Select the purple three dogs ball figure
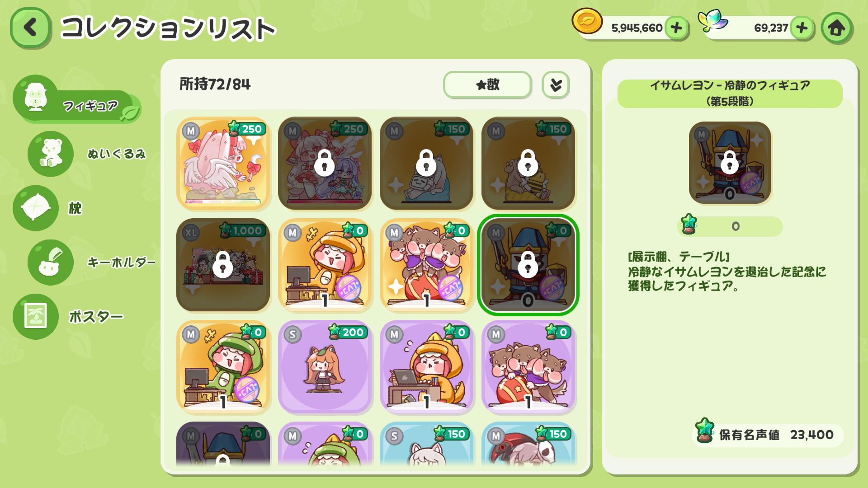This screenshot has width=868, height=488. 528,366
